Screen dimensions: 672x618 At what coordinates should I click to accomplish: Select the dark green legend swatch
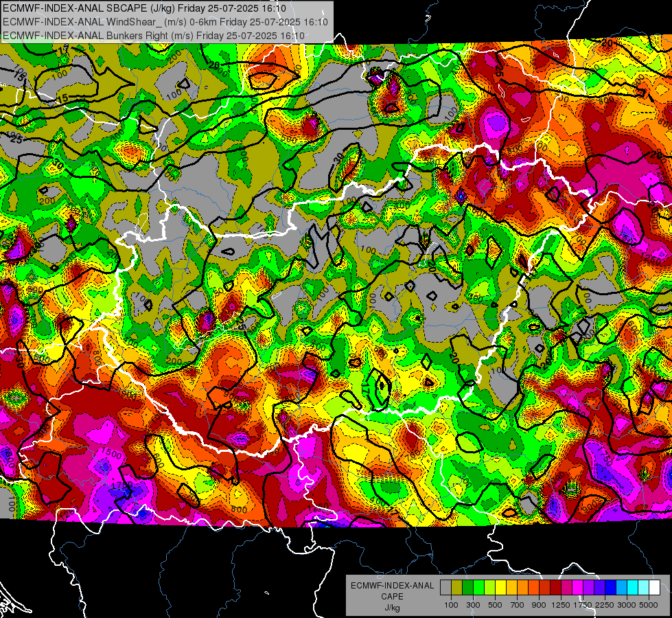(x=468, y=587)
